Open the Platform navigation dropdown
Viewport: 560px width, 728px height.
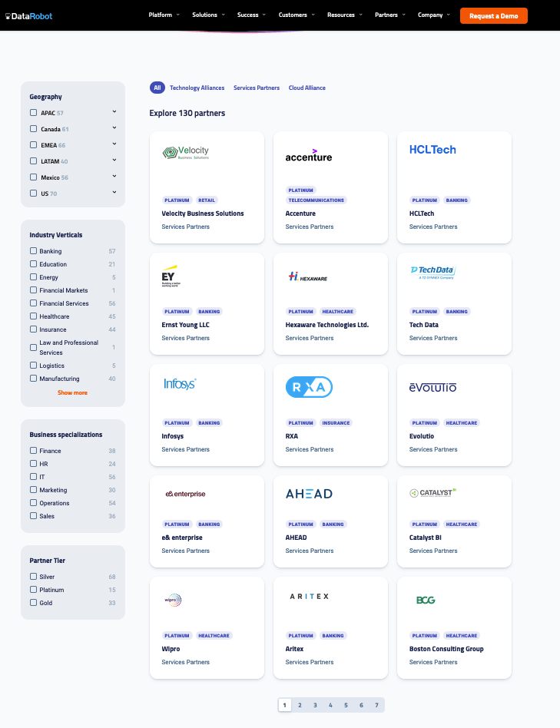pos(164,15)
